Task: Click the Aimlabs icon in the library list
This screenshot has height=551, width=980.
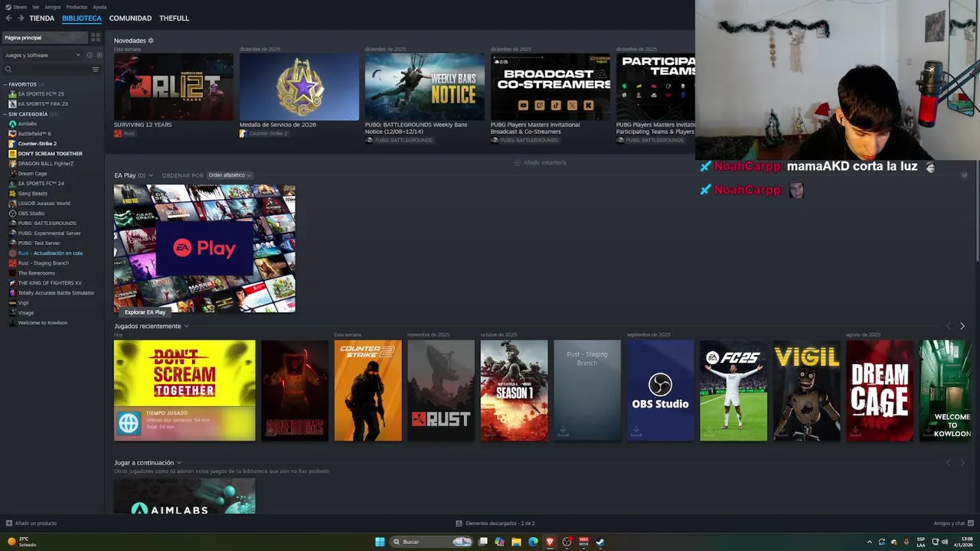Action: (12, 124)
